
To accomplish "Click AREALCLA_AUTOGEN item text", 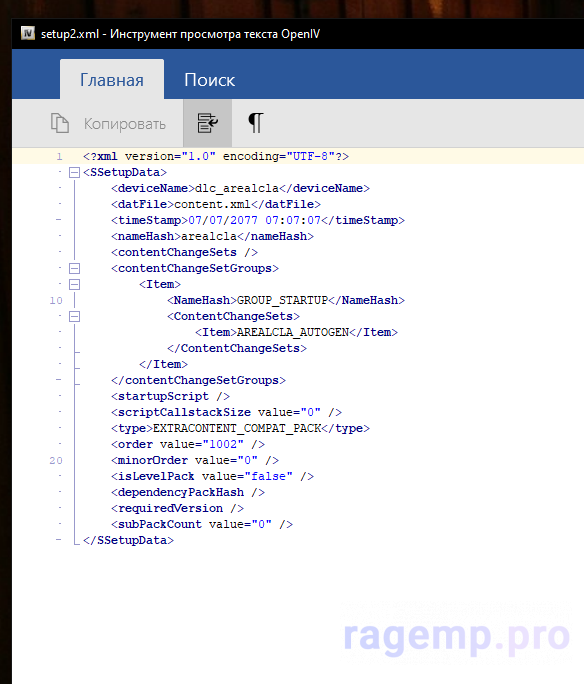I will click(293, 332).
